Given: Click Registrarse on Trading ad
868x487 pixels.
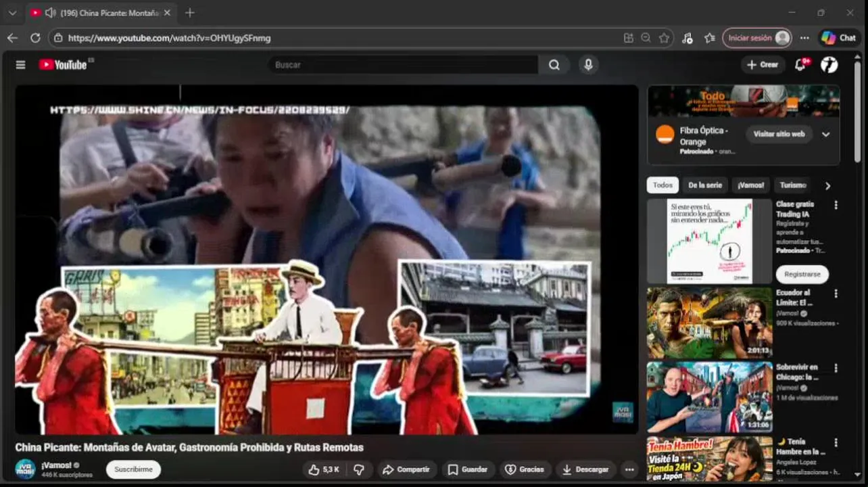Looking at the screenshot, I should coord(802,275).
